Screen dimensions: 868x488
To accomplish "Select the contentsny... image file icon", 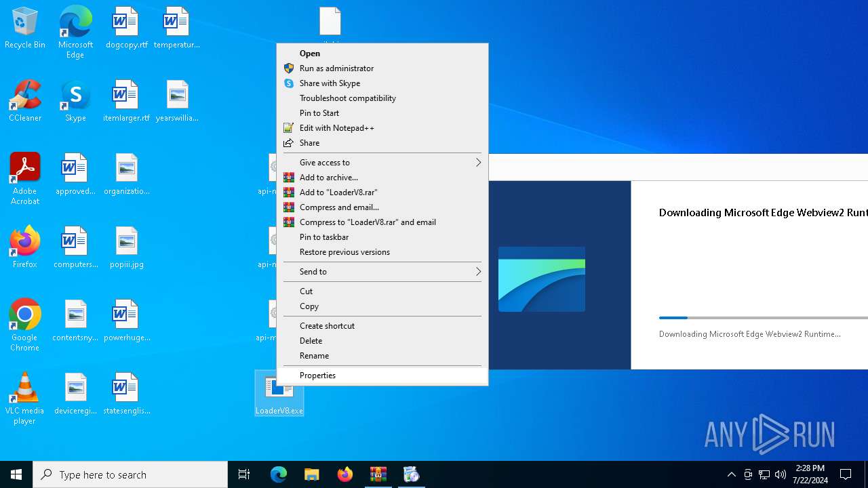I will coord(75,321).
